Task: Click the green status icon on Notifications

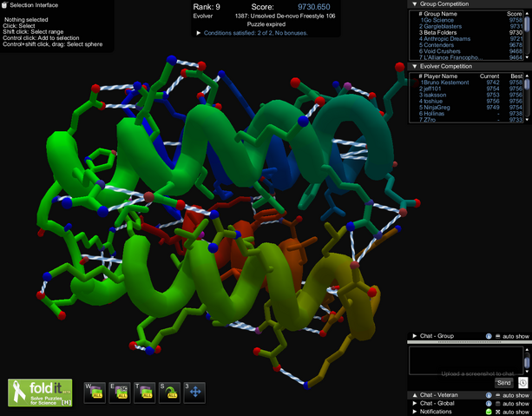Action: coord(489,412)
